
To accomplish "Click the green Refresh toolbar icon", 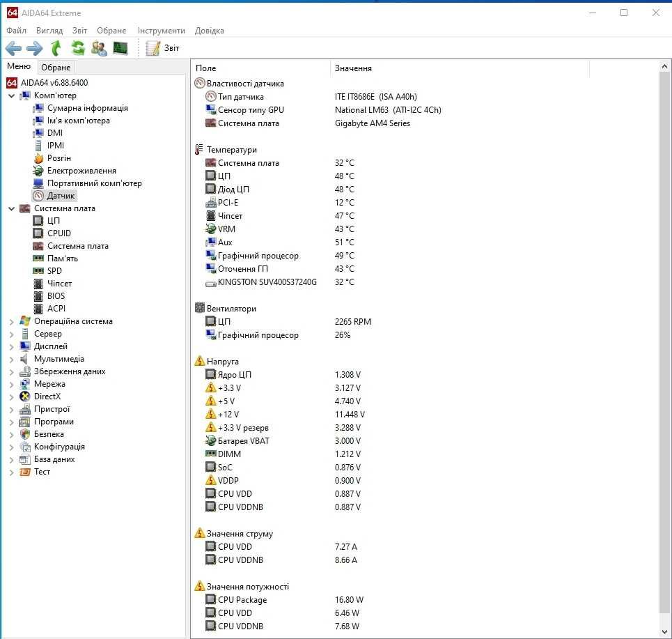I will click(x=78, y=48).
